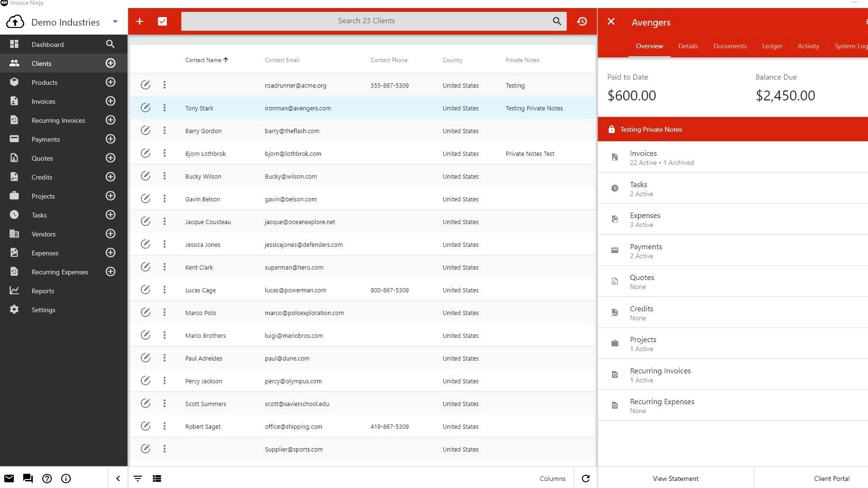Sort by Country column header
Viewport: 868px width, 488px height.
point(452,60)
